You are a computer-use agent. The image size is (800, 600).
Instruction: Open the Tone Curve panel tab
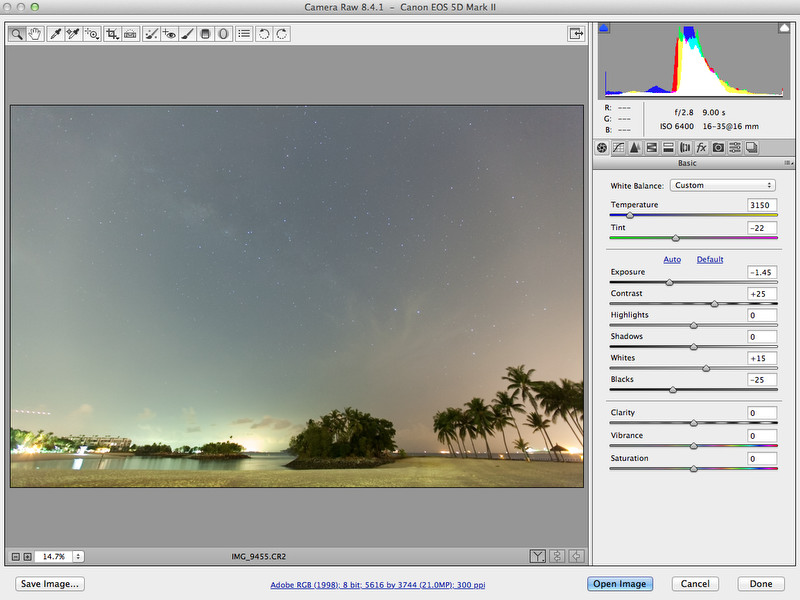(x=618, y=147)
